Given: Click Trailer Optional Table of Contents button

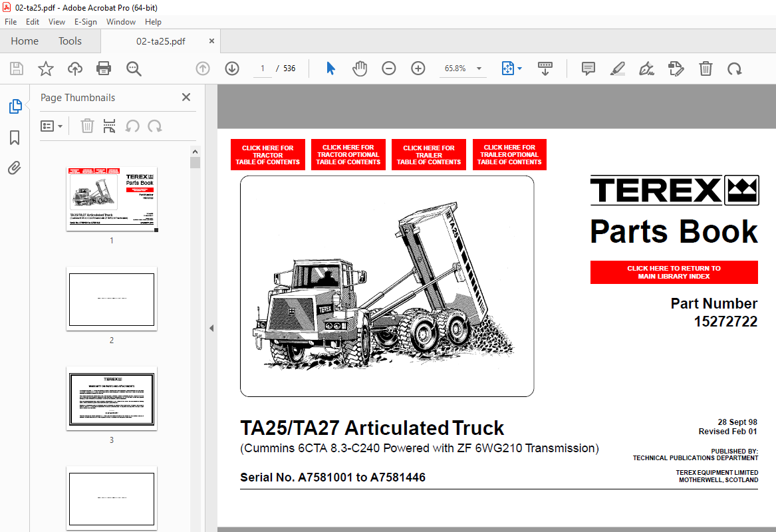Looking at the screenshot, I should point(509,155).
